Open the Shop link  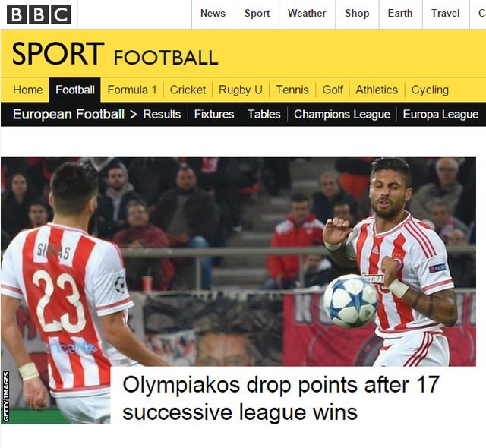click(x=357, y=14)
